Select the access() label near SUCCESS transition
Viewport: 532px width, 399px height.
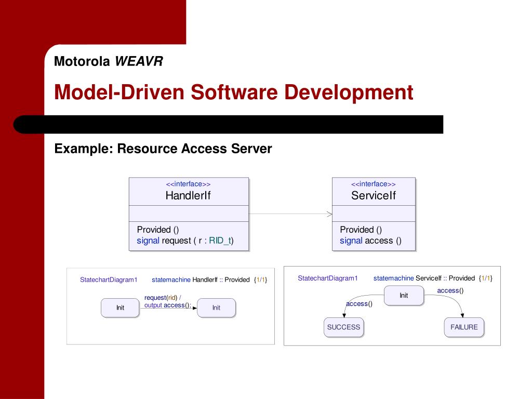tap(359, 303)
